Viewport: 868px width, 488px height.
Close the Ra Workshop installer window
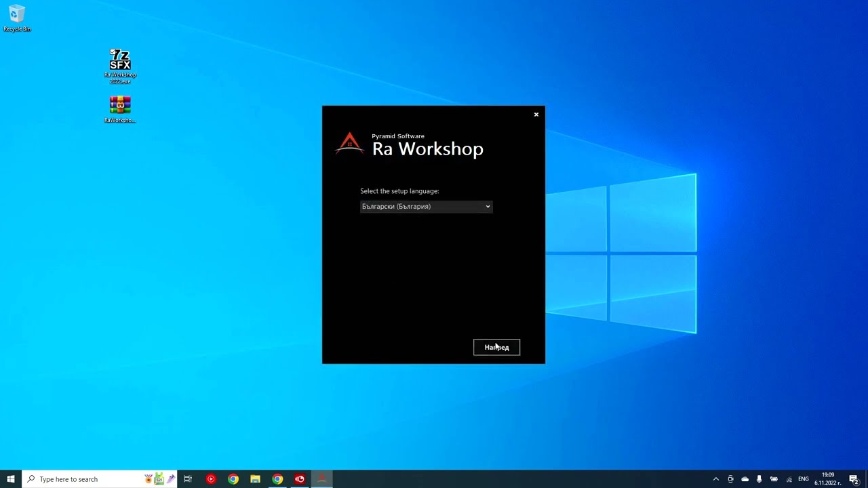coord(536,115)
